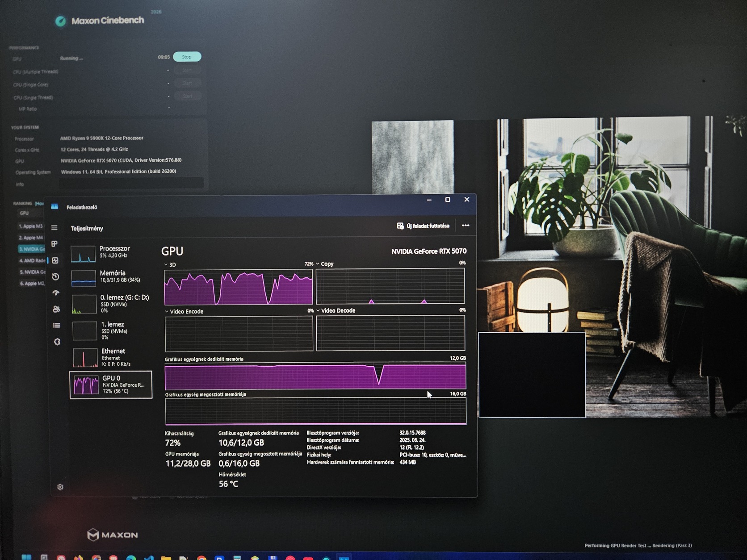The width and height of the screenshot is (747, 560).
Task: Select the Performance page icon in sidebar
Action: (x=55, y=260)
